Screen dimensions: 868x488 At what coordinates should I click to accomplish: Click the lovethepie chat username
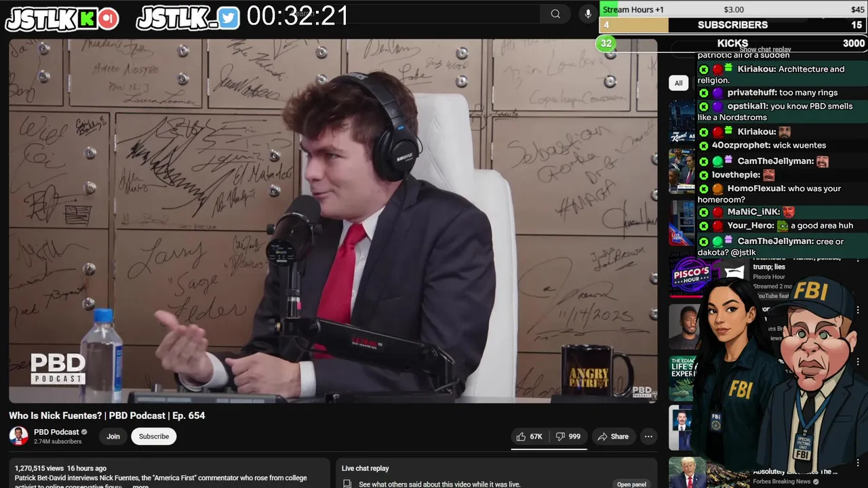736,175
